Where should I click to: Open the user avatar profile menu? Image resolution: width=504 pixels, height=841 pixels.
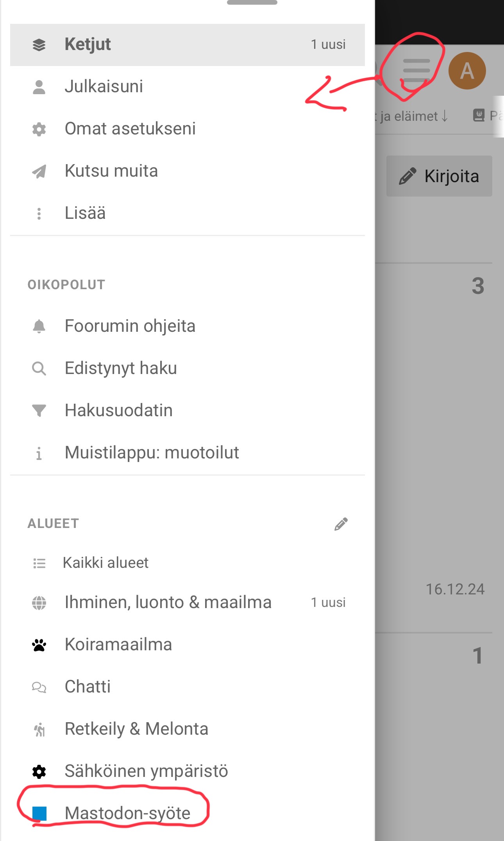tap(467, 71)
